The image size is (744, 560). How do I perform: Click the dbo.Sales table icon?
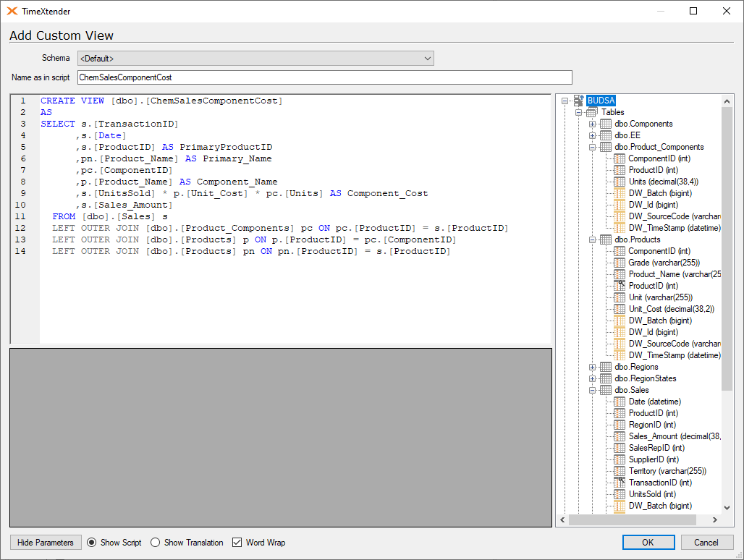[x=606, y=390]
